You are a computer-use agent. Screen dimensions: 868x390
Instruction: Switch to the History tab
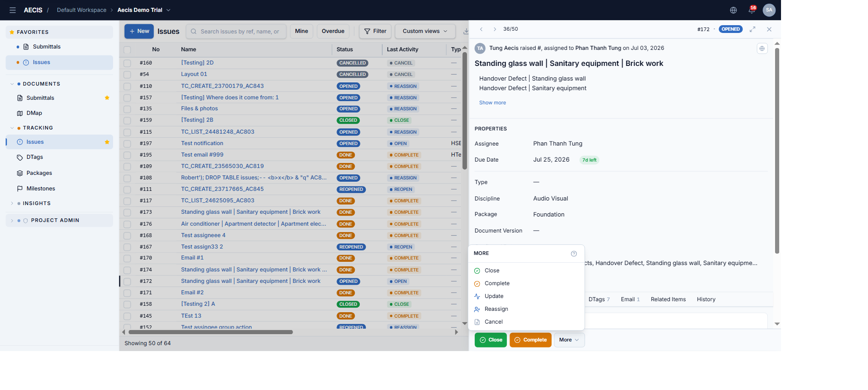(x=706, y=299)
